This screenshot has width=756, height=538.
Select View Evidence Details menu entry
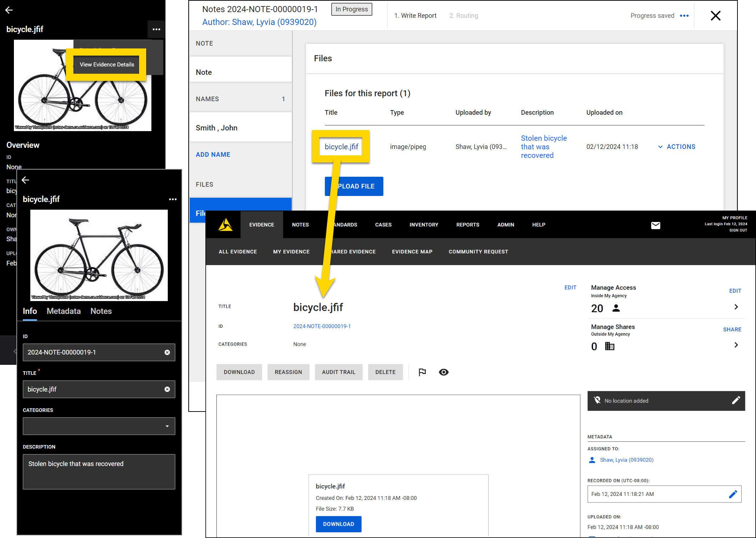(x=107, y=64)
